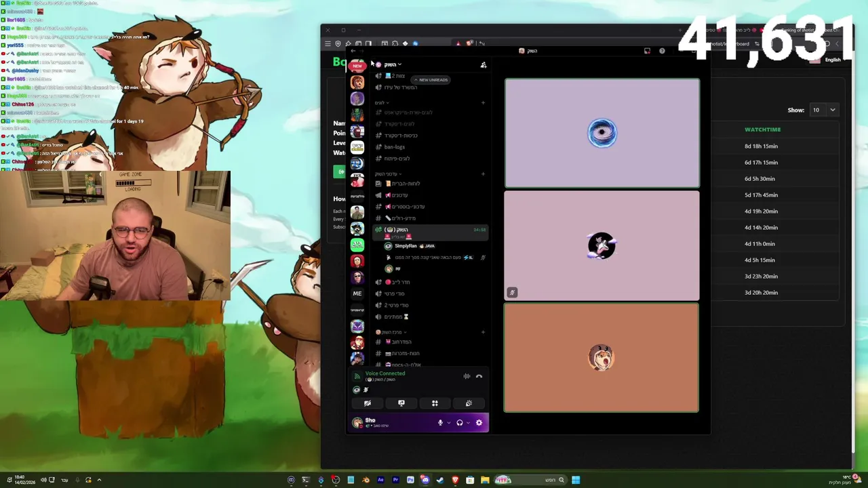Collapse the מרכז השוק category
Screen dimensions: 868x488
[x=391, y=332]
